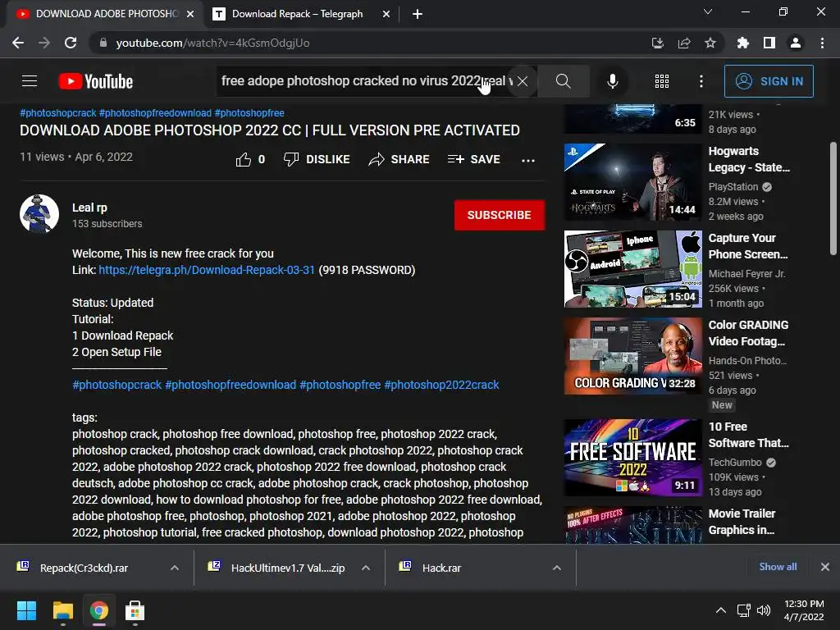Expand options for HackUltimev1.7 zip download
Image resolution: width=840 pixels, height=630 pixels.
[x=366, y=568]
